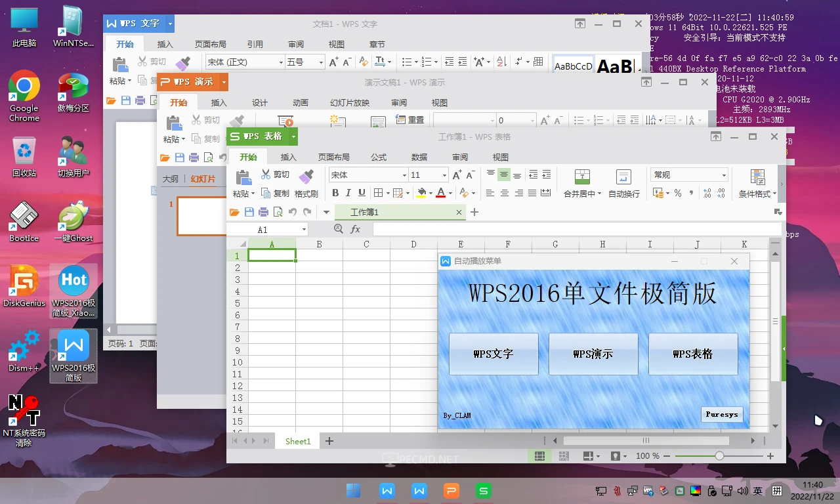Click the orange WPS 演示 taskbar icon
The height and width of the screenshot is (504, 840).
[x=451, y=490]
